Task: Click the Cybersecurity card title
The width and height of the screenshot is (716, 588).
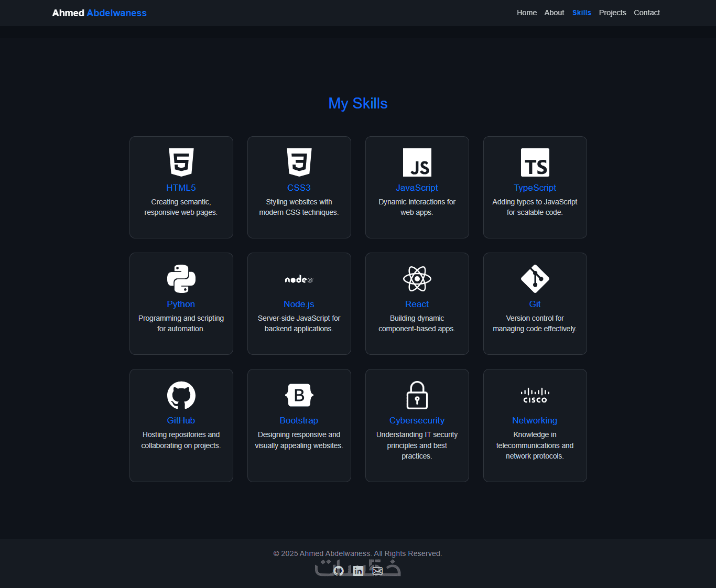Action: 417,420
